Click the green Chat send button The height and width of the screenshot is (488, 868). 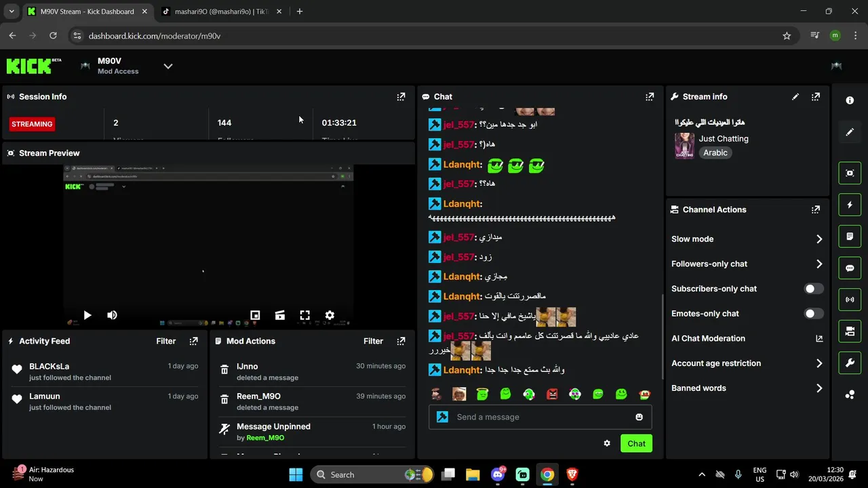pos(636,443)
